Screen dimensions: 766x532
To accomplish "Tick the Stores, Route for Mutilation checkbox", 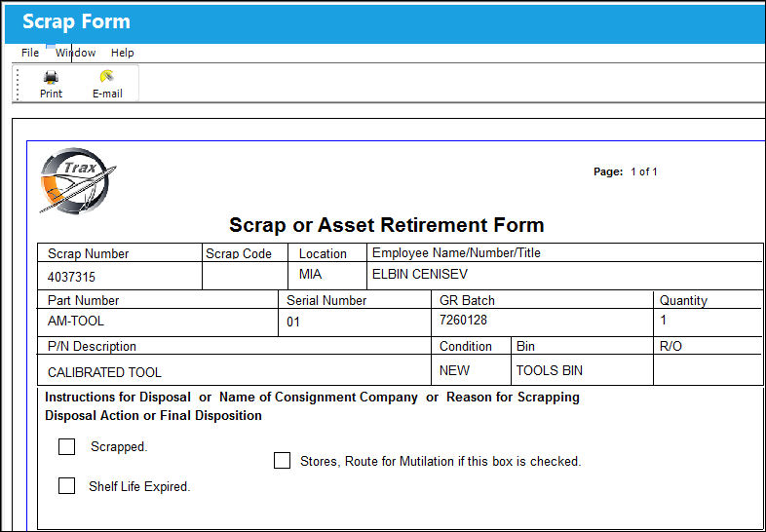I will [x=282, y=460].
